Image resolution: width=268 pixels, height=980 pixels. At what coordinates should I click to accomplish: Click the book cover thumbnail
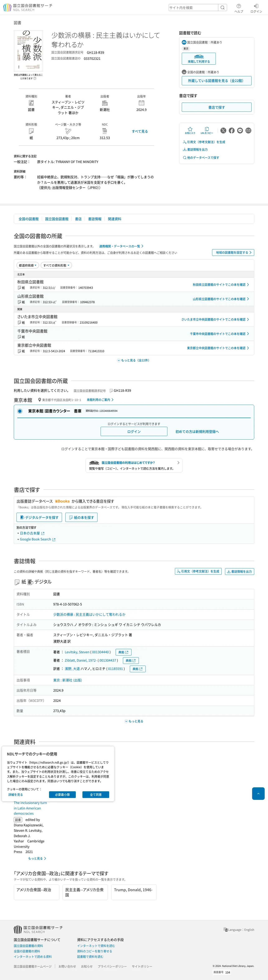coord(28,51)
